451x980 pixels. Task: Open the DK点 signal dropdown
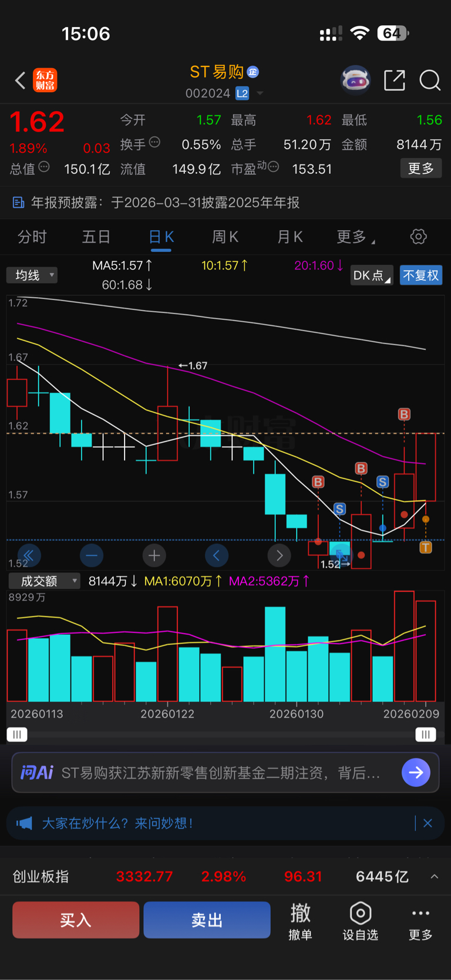click(372, 275)
